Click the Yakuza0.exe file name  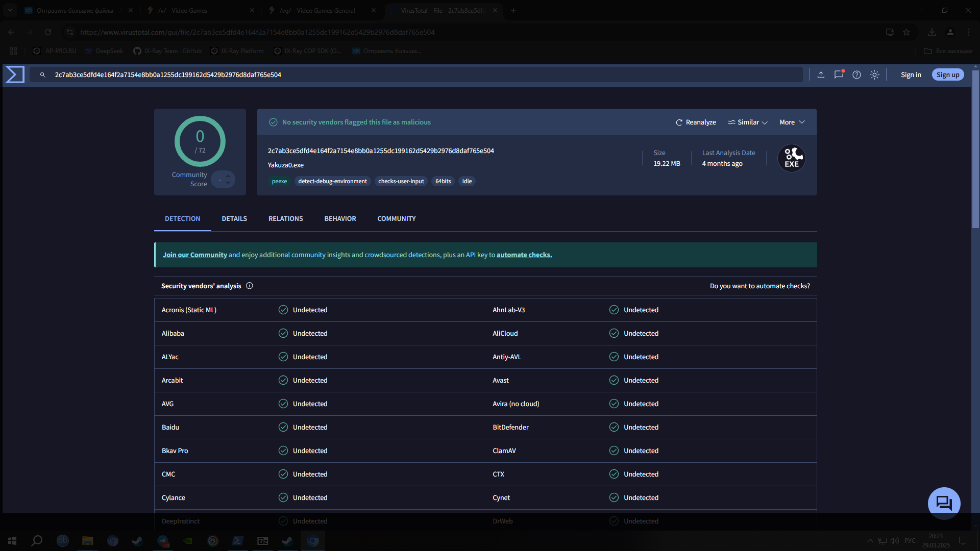[x=286, y=165]
